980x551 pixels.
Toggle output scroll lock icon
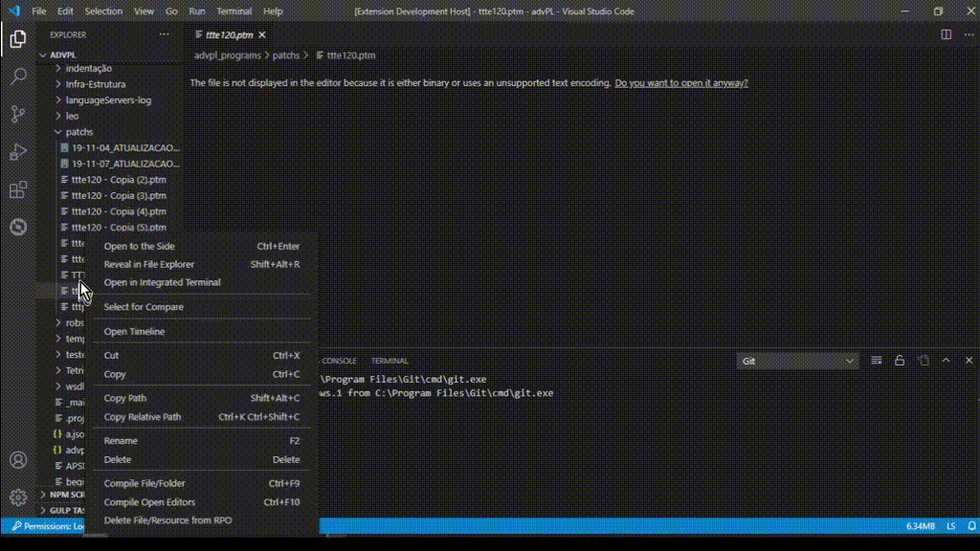tap(900, 361)
